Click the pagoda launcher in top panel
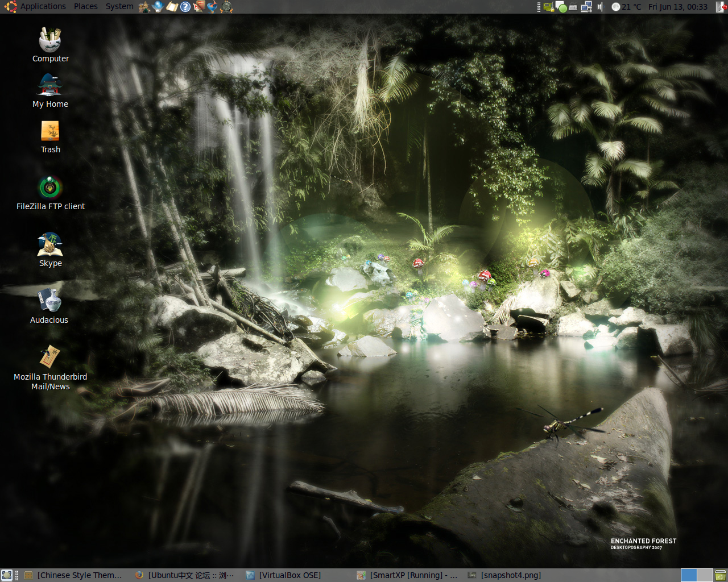 click(144, 7)
